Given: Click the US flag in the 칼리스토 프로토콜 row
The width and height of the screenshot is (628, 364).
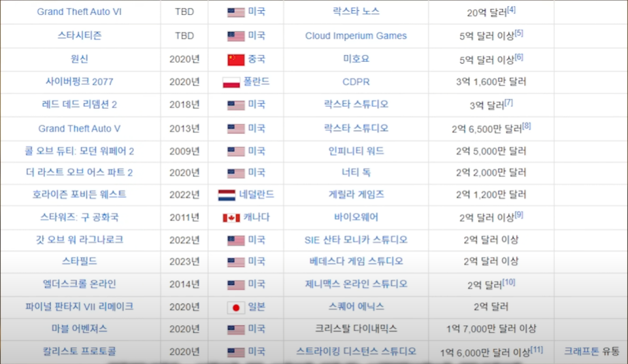Looking at the screenshot, I should click(x=236, y=352).
